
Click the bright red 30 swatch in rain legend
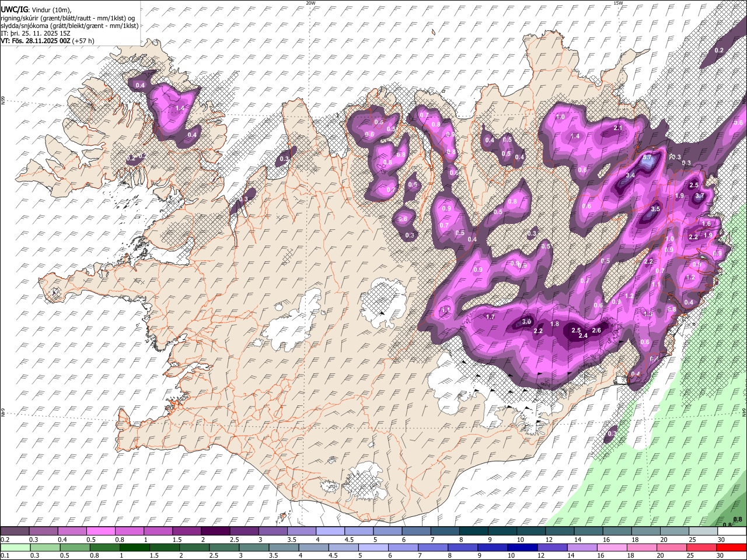pyautogui.click(x=732, y=548)
